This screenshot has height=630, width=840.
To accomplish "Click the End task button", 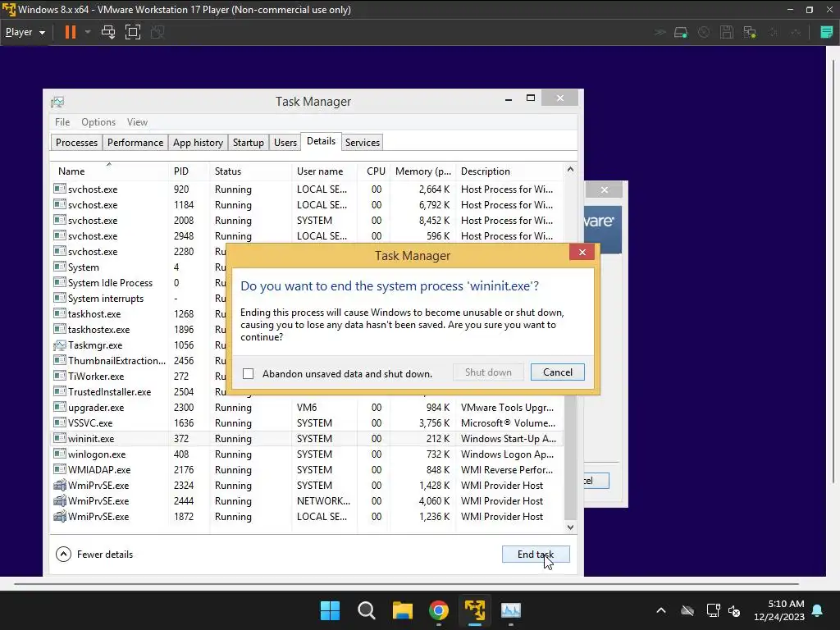I will (x=535, y=555).
